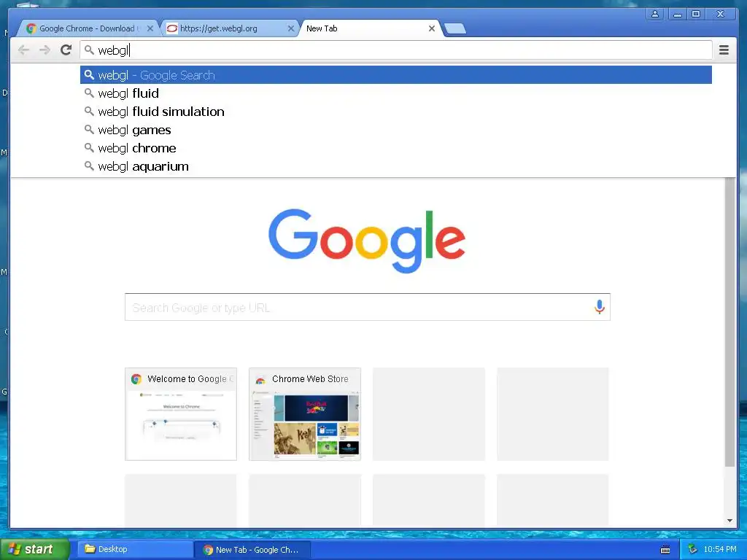Click the Opera-style favicon on webgl.org tab
This screenshot has height=560, width=747.
tap(172, 28)
